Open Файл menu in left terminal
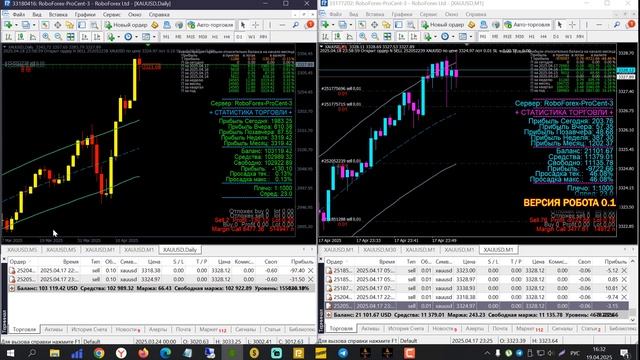The height and width of the screenshot is (360, 640). coord(18,14)
